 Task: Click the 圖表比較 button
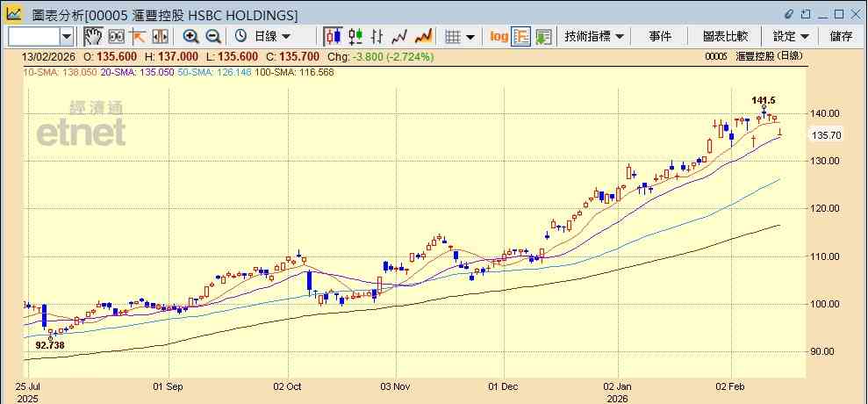(725, 37)
